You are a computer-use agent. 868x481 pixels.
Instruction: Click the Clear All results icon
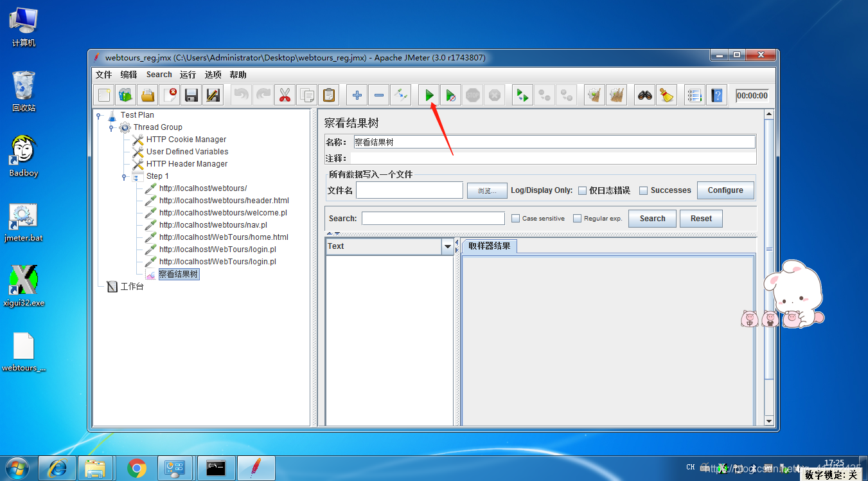point(617,96)
